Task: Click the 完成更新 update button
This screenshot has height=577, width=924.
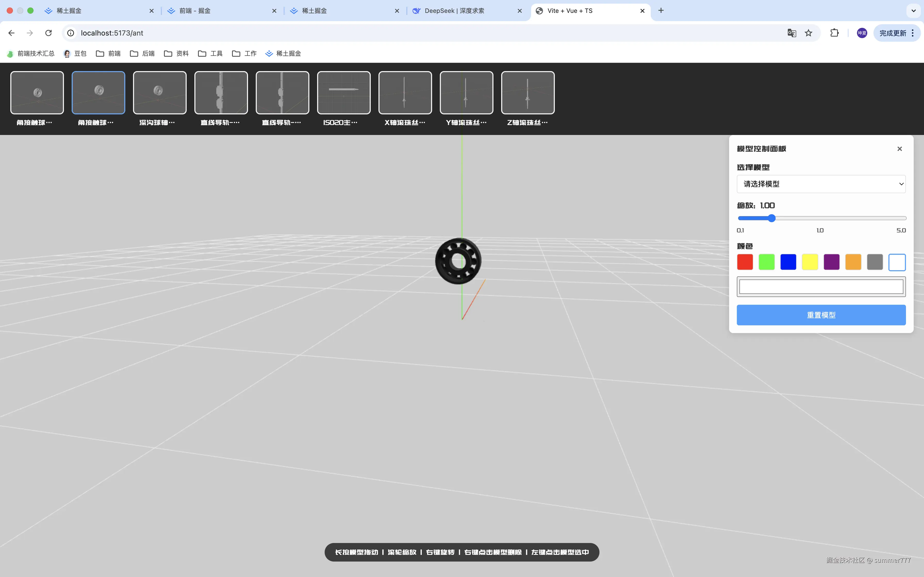Action: click(x=893, y=33)
